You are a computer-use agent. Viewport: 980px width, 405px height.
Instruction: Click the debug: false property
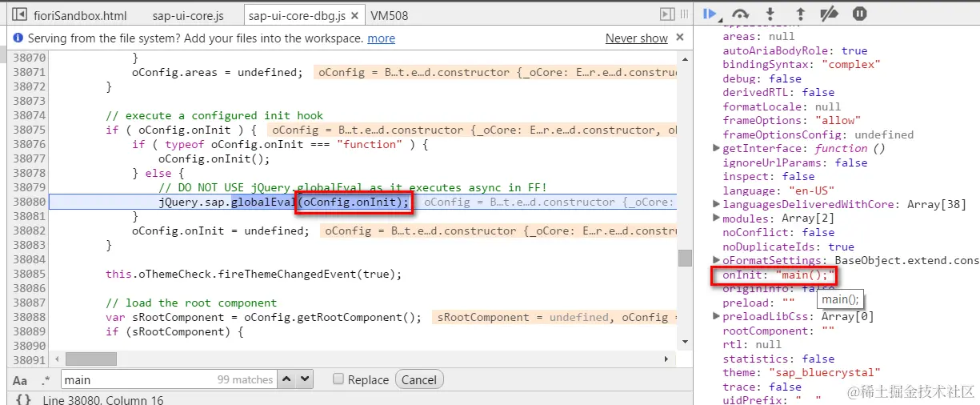tap(762, 78)
